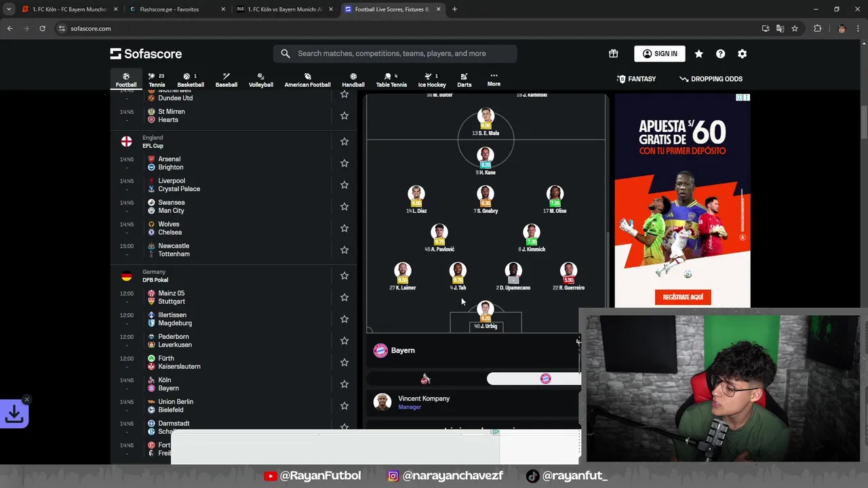Favorite the Wolves vs Chelsea star
868x488 pixels.
click(x=344, y=228)
